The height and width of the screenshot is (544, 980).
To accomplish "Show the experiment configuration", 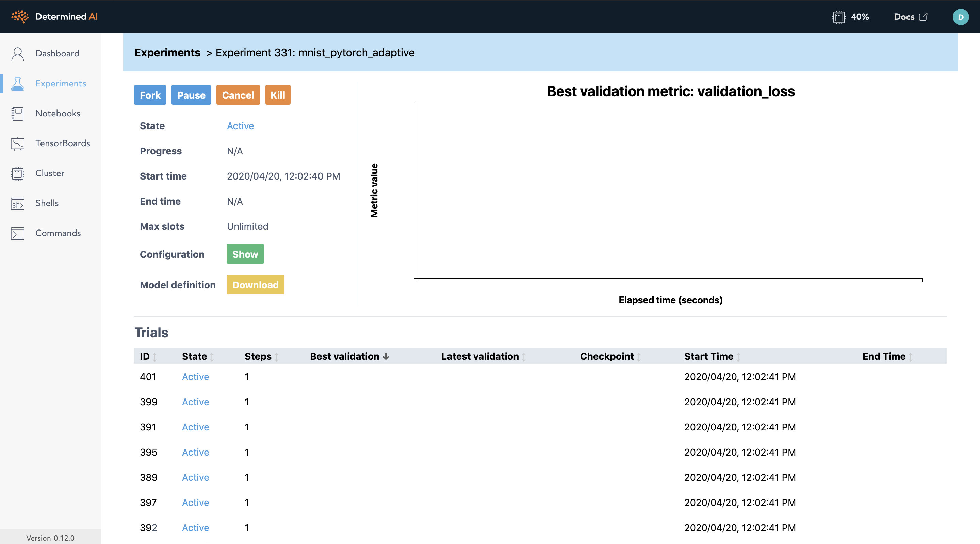I will (245, 254).
